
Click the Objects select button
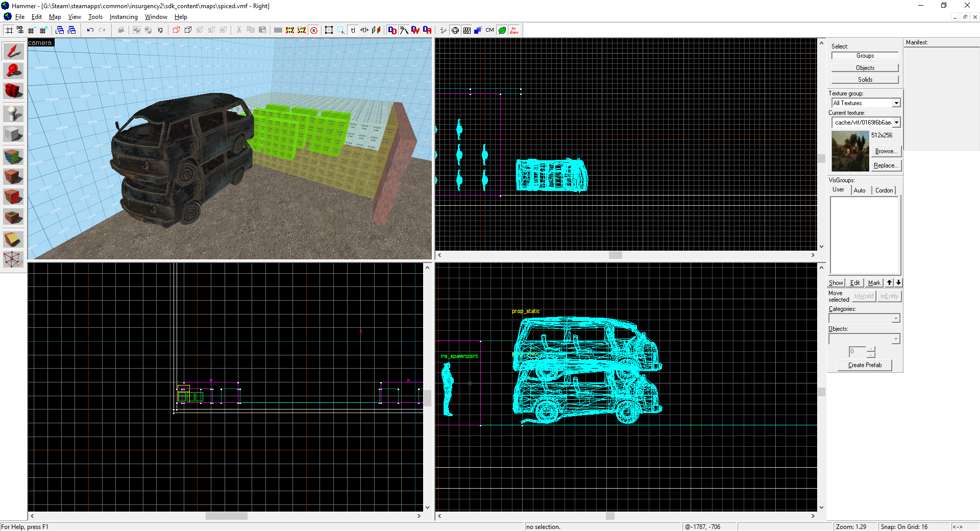865,68
